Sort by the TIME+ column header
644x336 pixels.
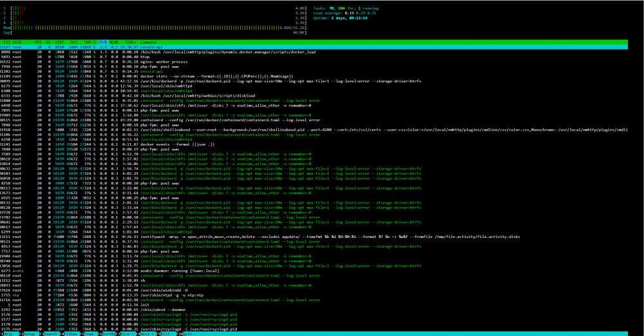(130, 43)
